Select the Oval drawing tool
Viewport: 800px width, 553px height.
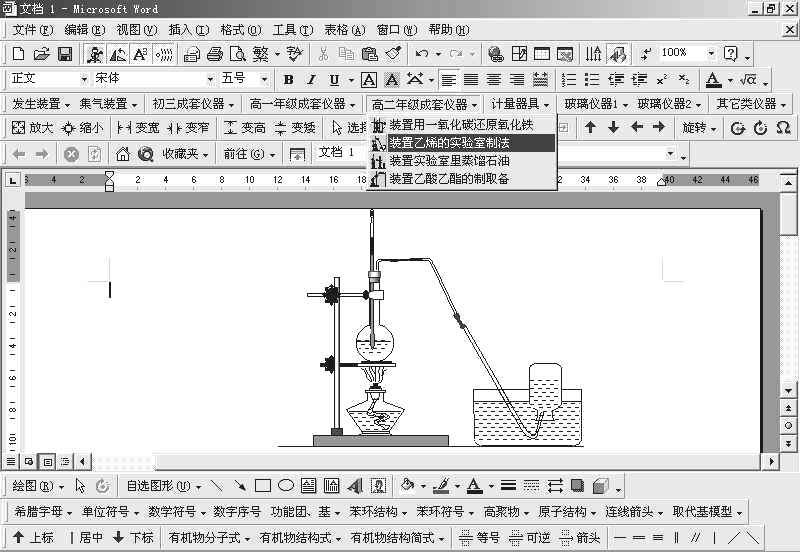pos(286,486)
